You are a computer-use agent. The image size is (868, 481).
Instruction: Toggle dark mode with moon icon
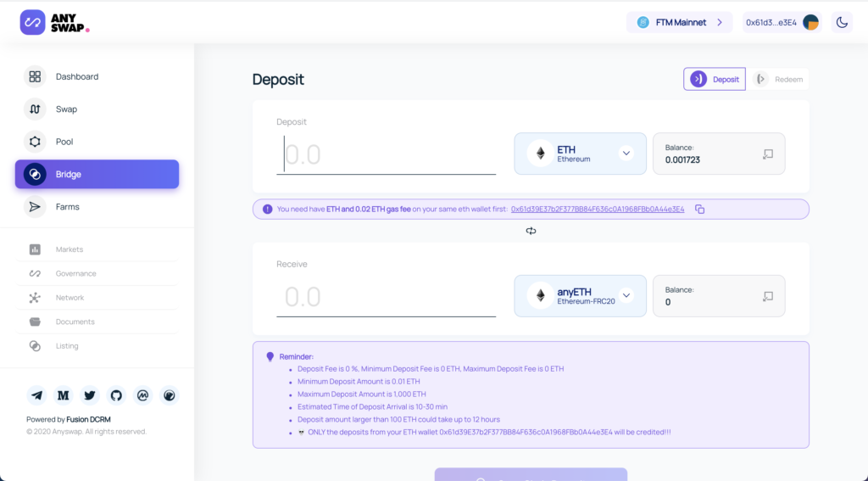pos(842,22)
